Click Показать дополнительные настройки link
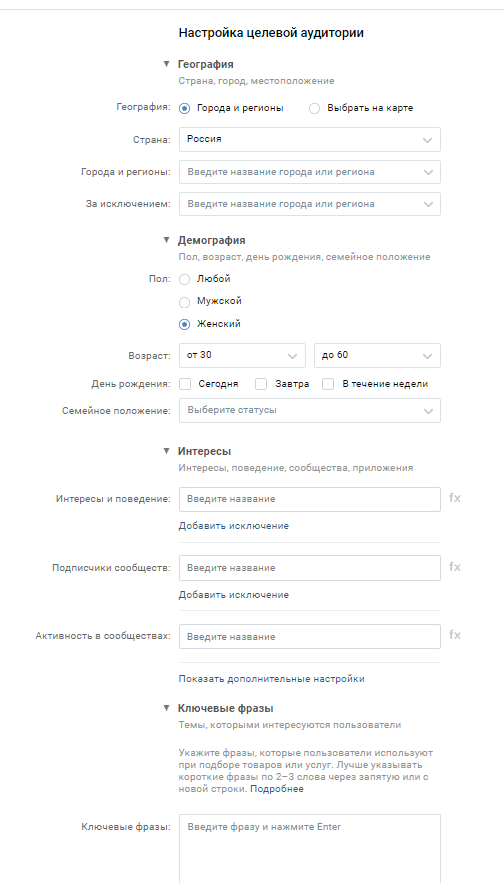The width and height of the screenshot is (504, 883). tap(271, 679)
